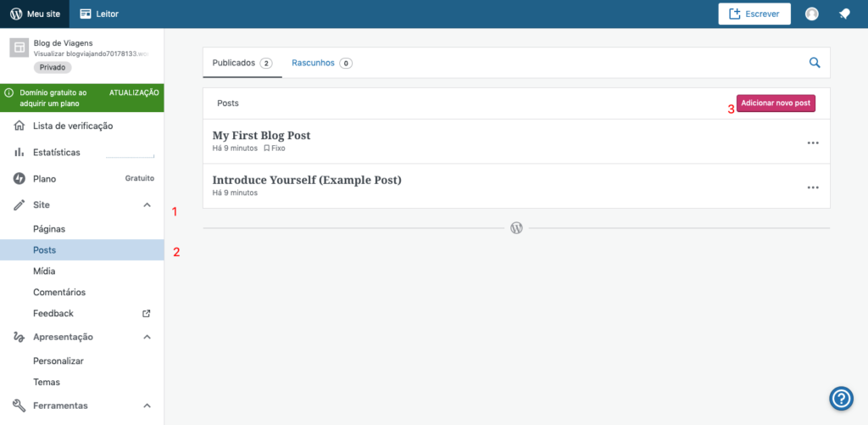
Task: Open options for Introduce Yourself post
Action: (x=813, y=187)
